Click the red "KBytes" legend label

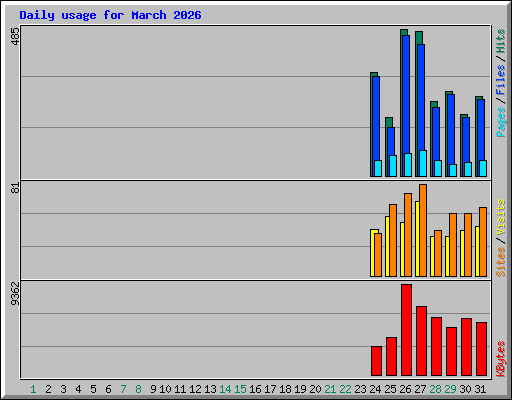click(500, 359)
